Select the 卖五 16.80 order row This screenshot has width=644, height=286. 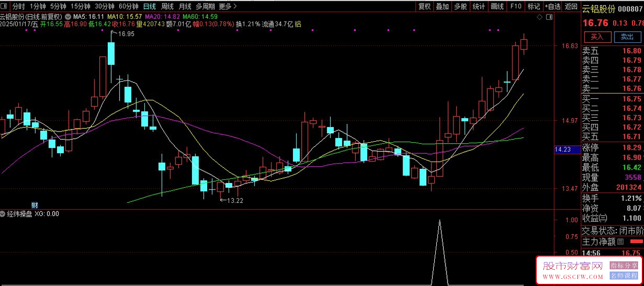pyautogui.click(x=612, y=50)
